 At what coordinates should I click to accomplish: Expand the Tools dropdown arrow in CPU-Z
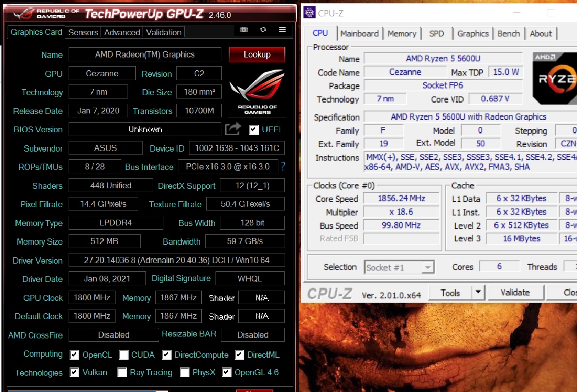click(478, 293)
